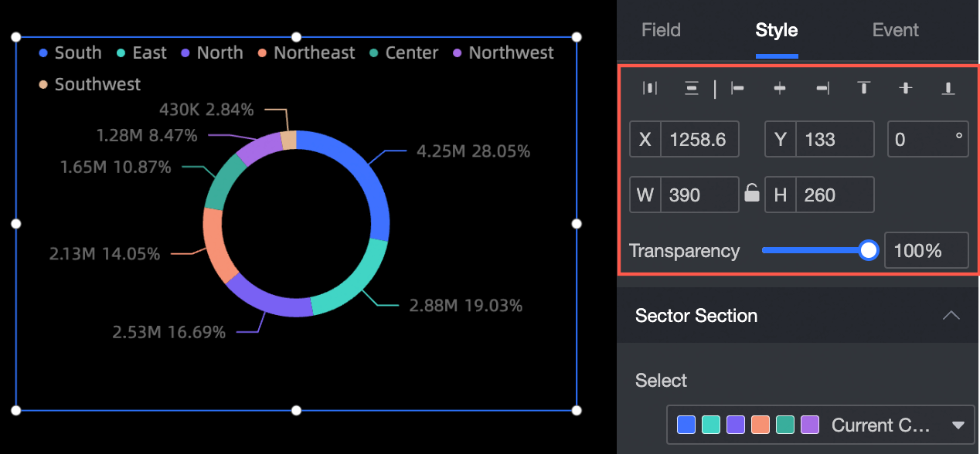Click the '2.53M 16.69%' data label

(x=169, y=333)
